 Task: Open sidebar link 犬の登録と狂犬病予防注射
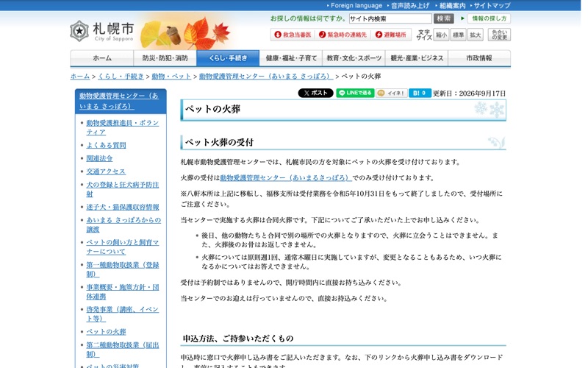(123, 189)
